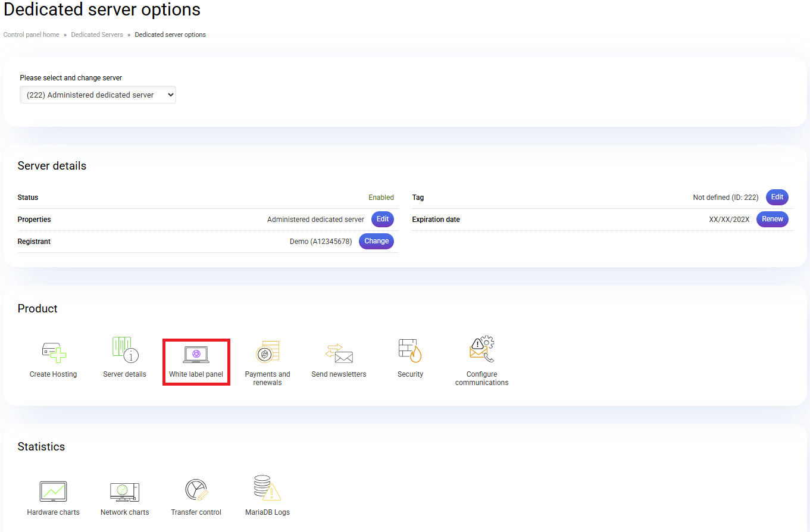Screen dimensions: 810x532
Task: Go to Control panel home breadcrumb
Action: click(x=32, y=35)
